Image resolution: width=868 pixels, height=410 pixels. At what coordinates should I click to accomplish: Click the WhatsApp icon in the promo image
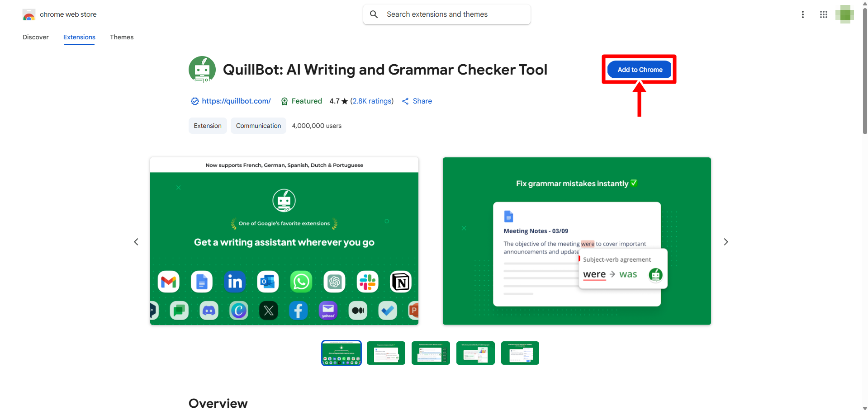(301, 282)
